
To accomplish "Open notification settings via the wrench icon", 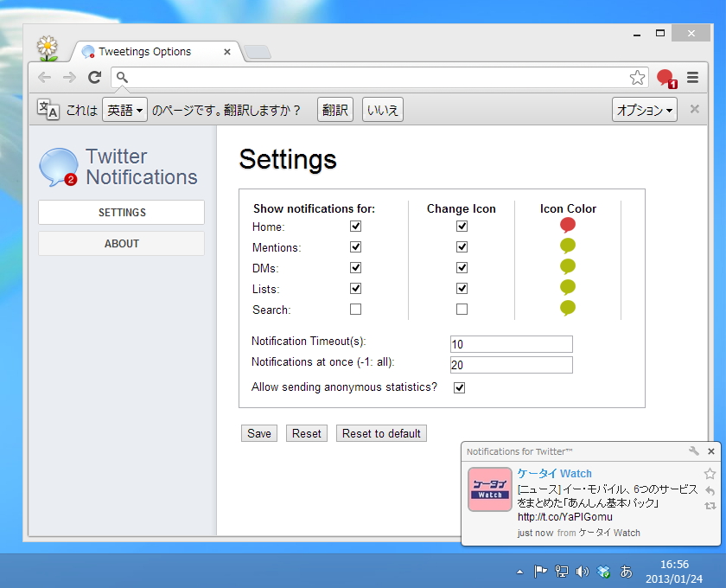I will tap(693, 451).
